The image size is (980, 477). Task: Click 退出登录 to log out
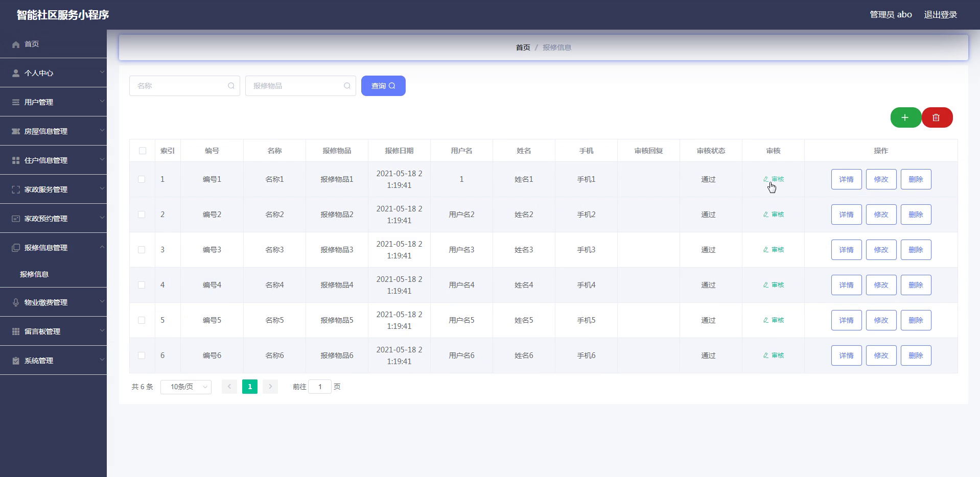point(940,15)
